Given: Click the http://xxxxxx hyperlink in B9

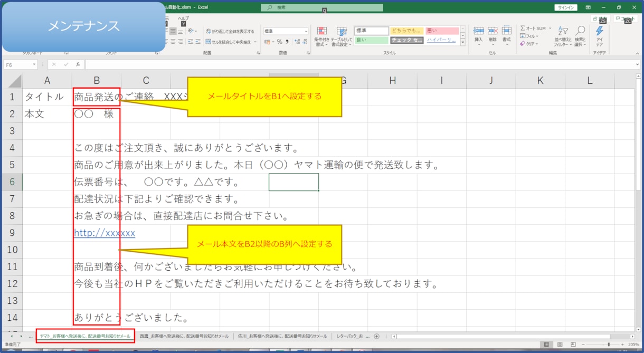Looking at the screenshot, I should click(105, 233).
